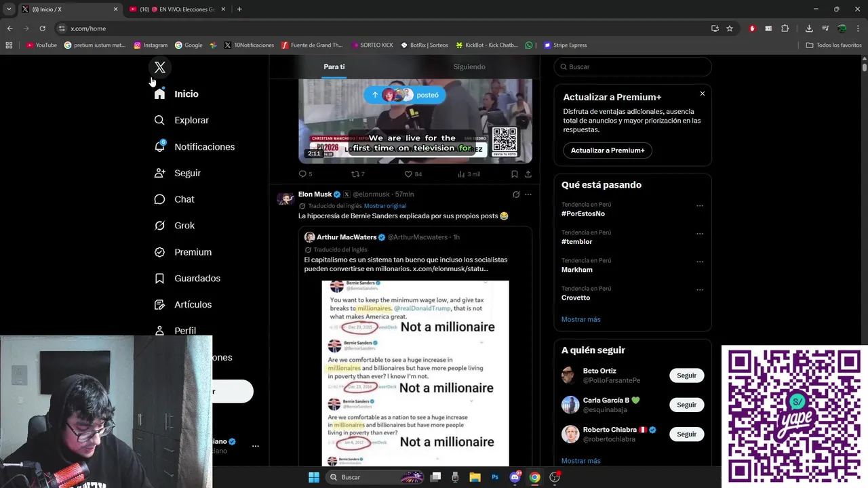Open #temblor trending topic
868x488 pixels.
(x=577, y=241)
